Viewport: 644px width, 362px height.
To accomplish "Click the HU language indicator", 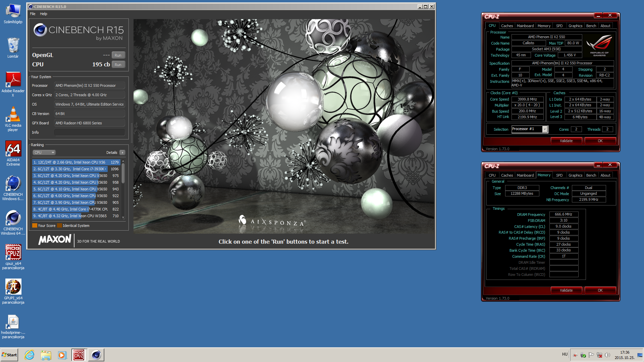I will coord(565,354).
